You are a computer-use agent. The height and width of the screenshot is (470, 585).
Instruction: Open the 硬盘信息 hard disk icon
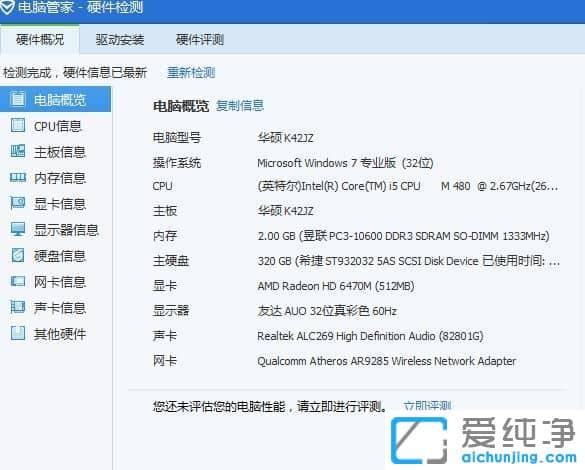(x=18, y=256)
